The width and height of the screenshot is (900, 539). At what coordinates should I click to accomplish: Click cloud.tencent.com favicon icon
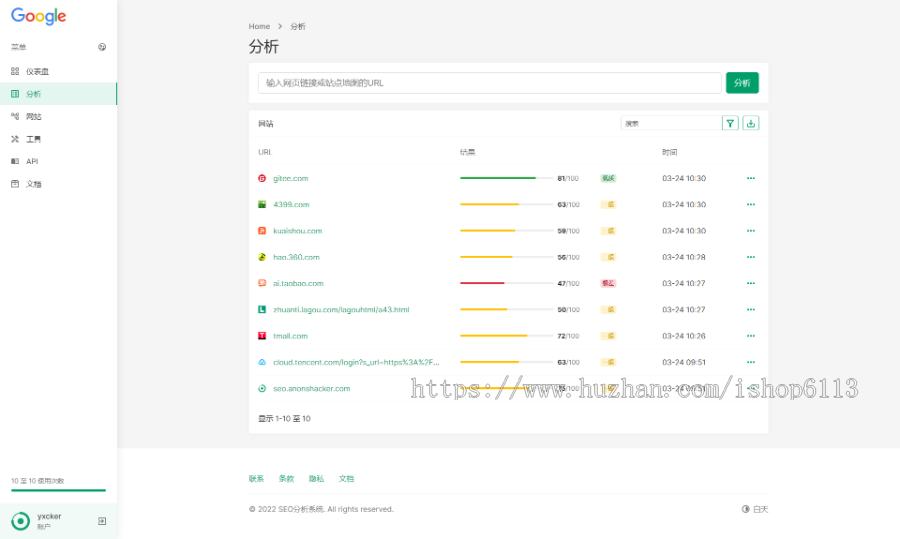[x=262, y=362]
